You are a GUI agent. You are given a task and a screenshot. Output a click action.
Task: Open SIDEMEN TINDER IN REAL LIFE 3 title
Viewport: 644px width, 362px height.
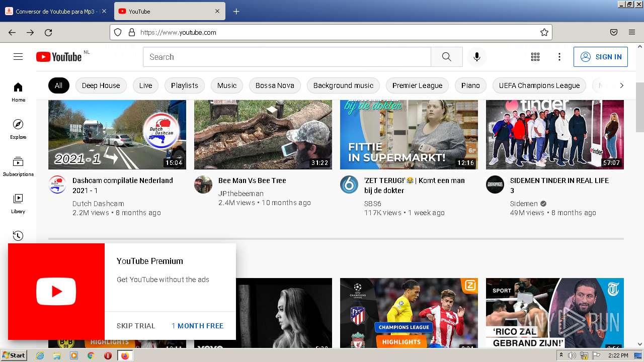pyautogui.click(x=559, y=186)
